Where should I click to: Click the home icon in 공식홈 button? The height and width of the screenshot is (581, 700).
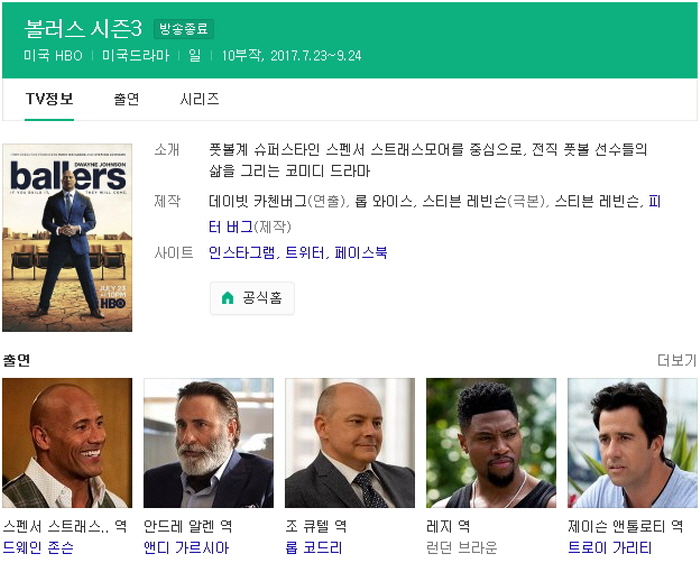coord(227,298)
